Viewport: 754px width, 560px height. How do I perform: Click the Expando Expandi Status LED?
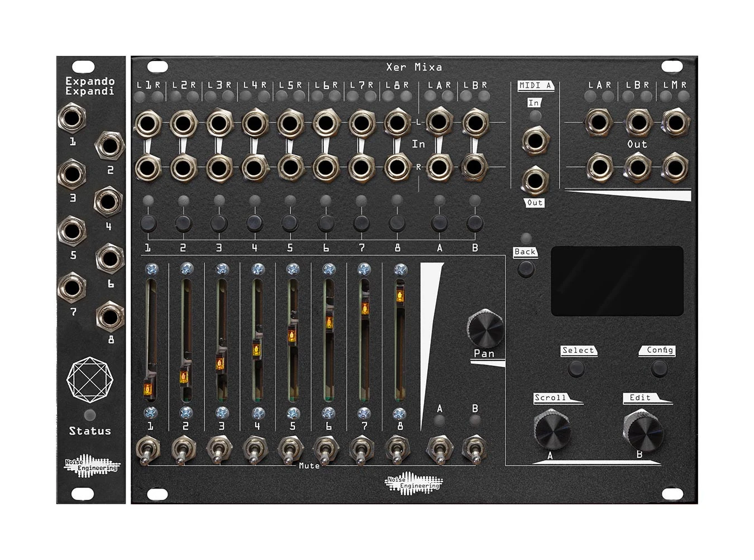tap(89, 415)
